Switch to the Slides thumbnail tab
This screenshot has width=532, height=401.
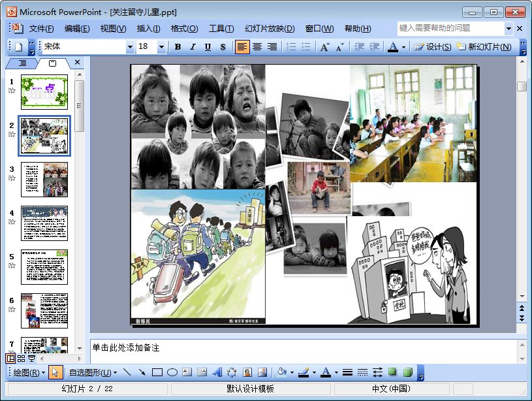point(53,63)
